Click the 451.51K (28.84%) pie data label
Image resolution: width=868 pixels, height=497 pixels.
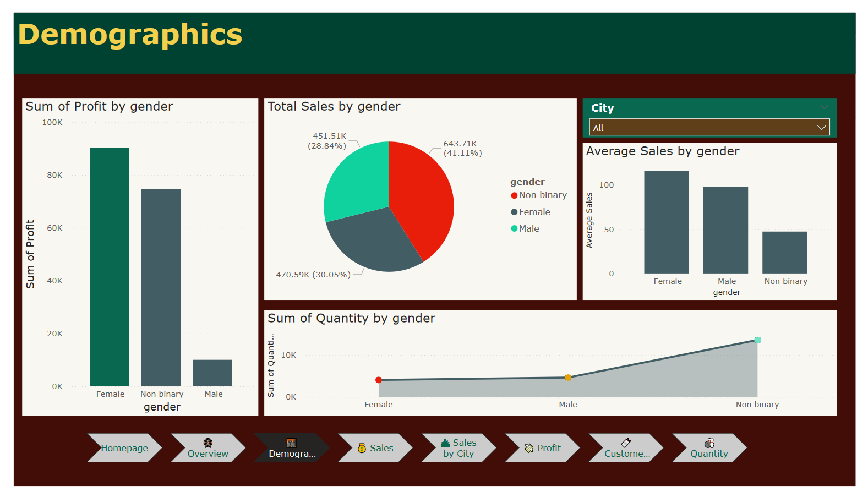click(327, 141)
